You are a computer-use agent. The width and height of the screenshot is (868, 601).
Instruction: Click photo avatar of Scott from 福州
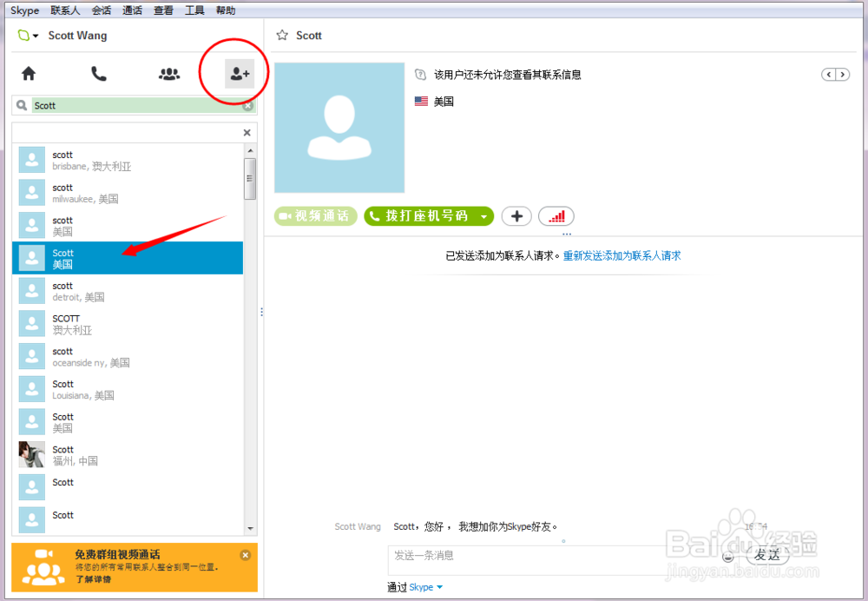tap(31, 454)
